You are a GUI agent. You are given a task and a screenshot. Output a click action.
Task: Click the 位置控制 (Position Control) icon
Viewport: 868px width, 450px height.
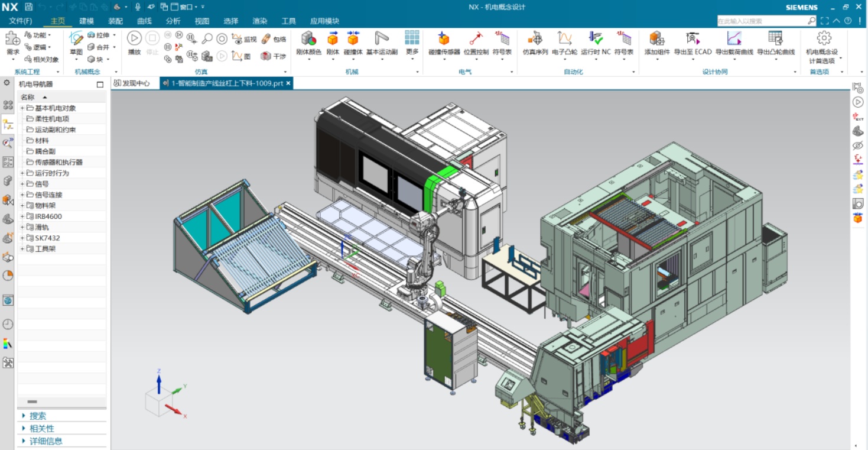476,39
